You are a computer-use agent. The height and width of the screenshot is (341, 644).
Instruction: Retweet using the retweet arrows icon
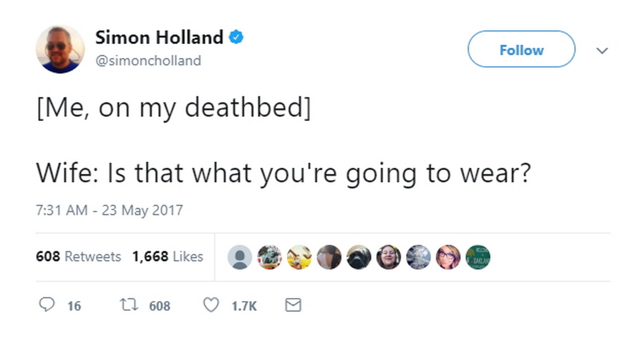tap(129, 305)
